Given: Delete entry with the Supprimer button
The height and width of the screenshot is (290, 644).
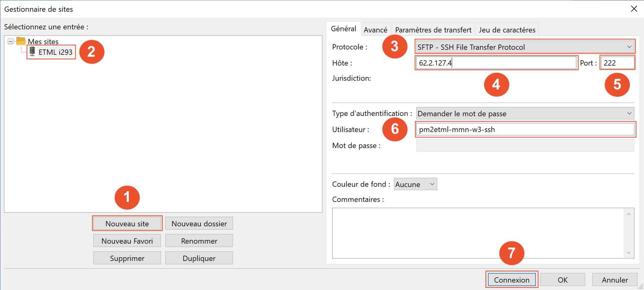Looking at the screenshot, I should [127, 258].
